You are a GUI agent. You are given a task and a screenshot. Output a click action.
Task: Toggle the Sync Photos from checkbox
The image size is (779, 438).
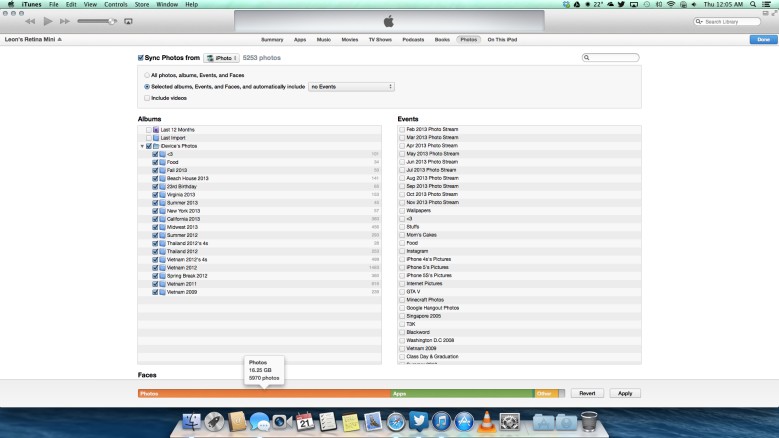coord(141,58)
